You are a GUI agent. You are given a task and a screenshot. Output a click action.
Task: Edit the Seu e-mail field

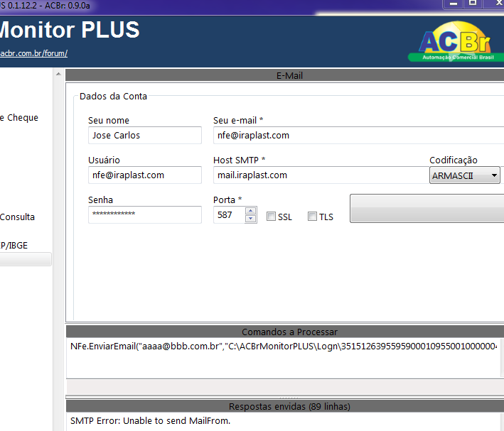click(358, 135)
